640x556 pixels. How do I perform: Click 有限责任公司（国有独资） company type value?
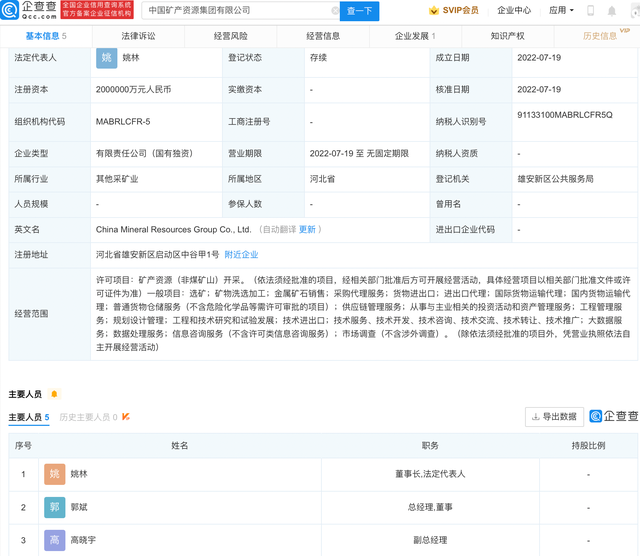pos(144,153)
